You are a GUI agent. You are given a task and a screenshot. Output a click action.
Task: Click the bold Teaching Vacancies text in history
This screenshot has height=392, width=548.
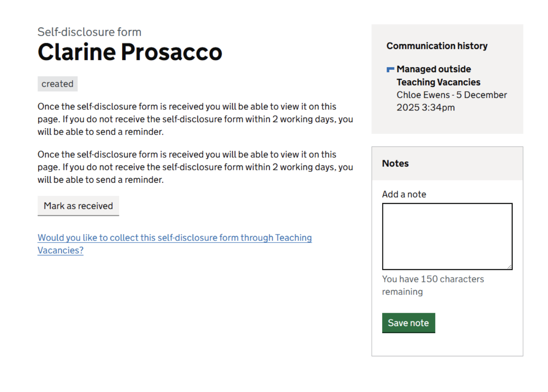click(438, 82)
